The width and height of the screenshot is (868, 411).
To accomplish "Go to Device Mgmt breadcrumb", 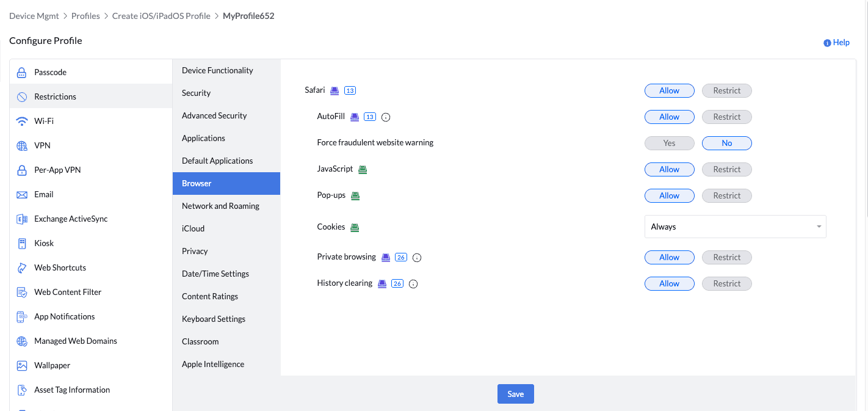I will coord(34,16).
